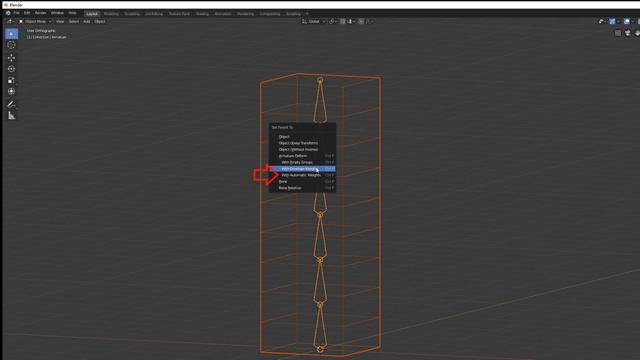Choose With Automatic Weights parent option

click(302, 175)
